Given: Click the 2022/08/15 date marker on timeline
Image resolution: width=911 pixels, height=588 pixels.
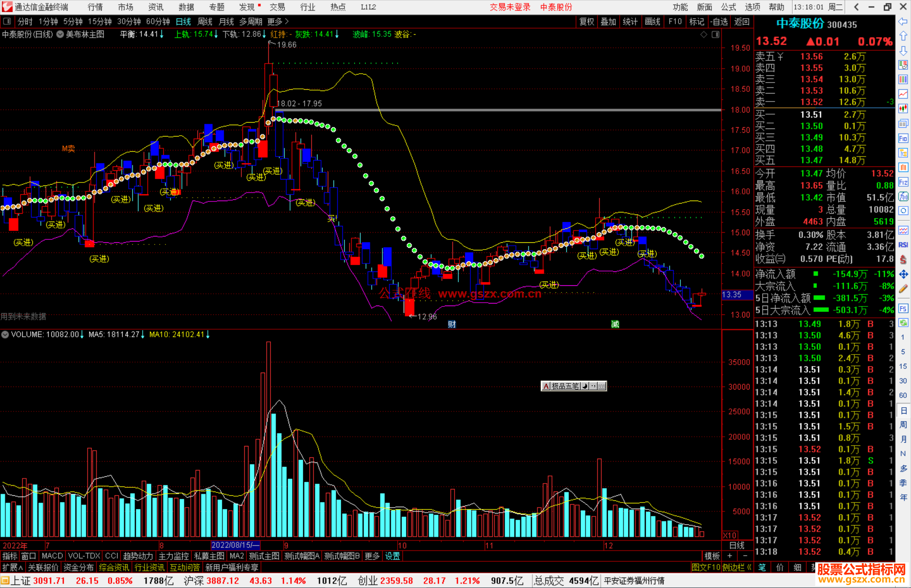Looking at the screenshot, I should (235, 545).
